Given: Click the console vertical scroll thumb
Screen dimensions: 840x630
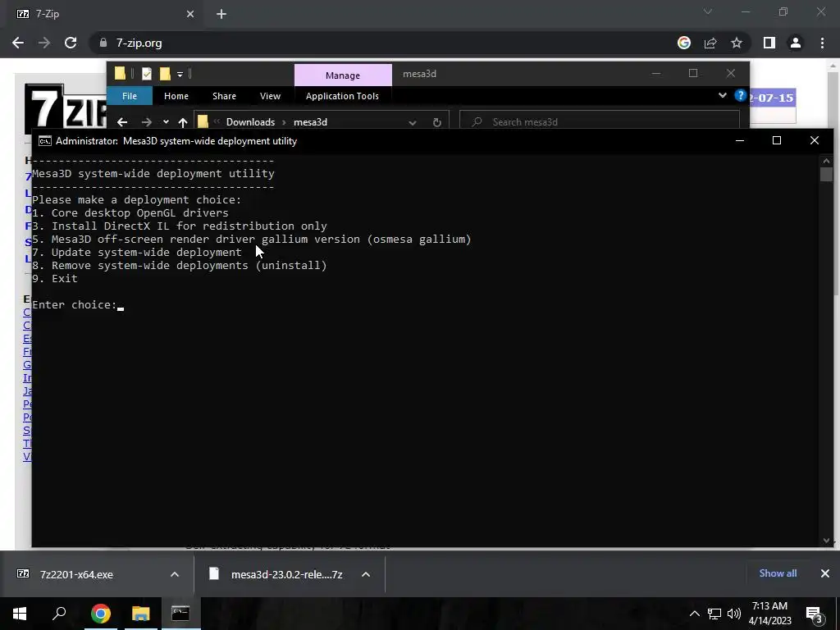Looking at the screenshot, I should pyautogui.click(x=826, y=174).
